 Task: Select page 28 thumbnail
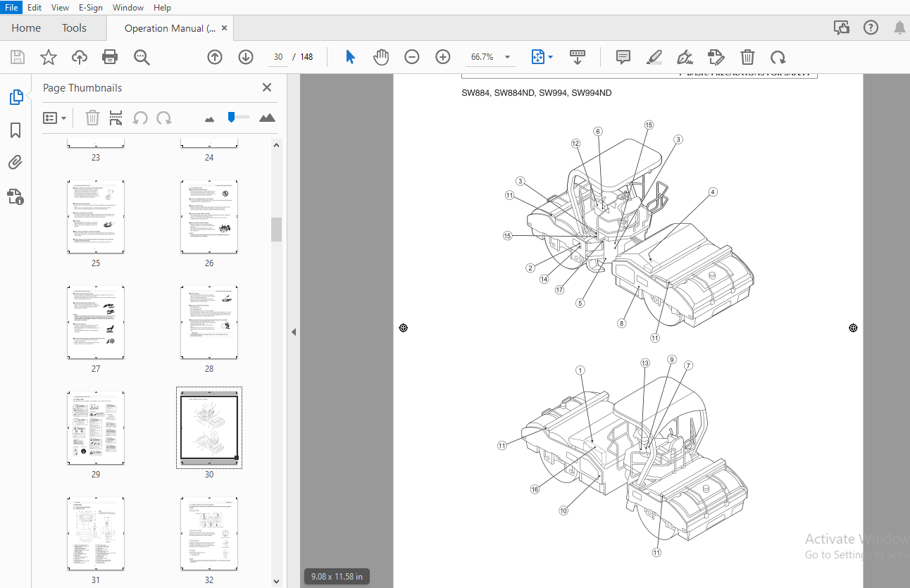coord(209,323)
